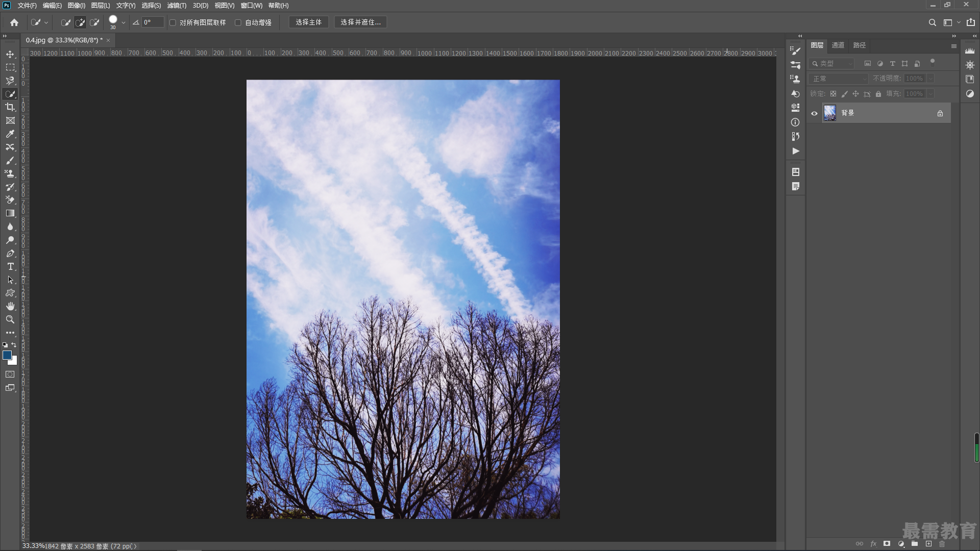Choose Add to selection brush mode

[80, 22]
